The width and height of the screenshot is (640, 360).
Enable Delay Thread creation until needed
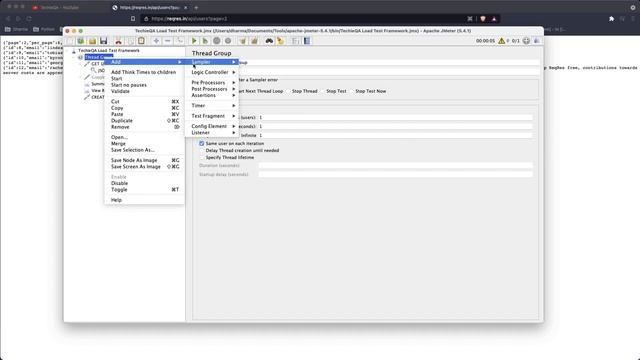(202, 151)
